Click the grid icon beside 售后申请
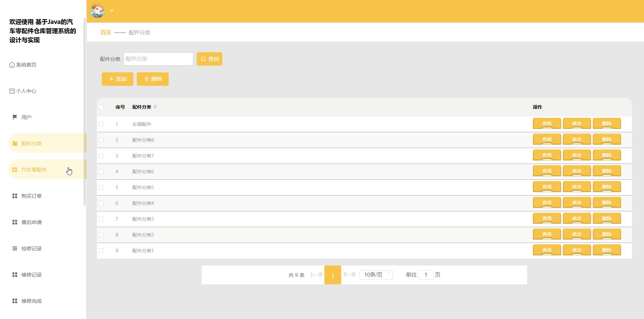644x319 pixels. click(15, 222)
